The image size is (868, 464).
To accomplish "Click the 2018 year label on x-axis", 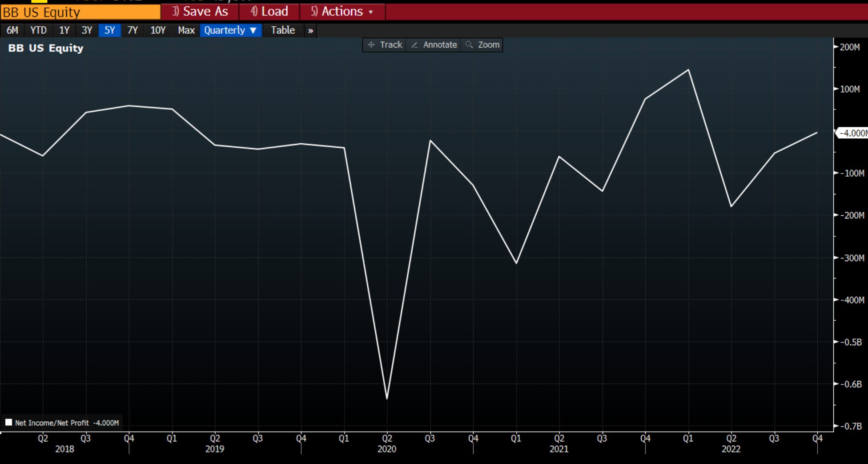I will 64,449.
